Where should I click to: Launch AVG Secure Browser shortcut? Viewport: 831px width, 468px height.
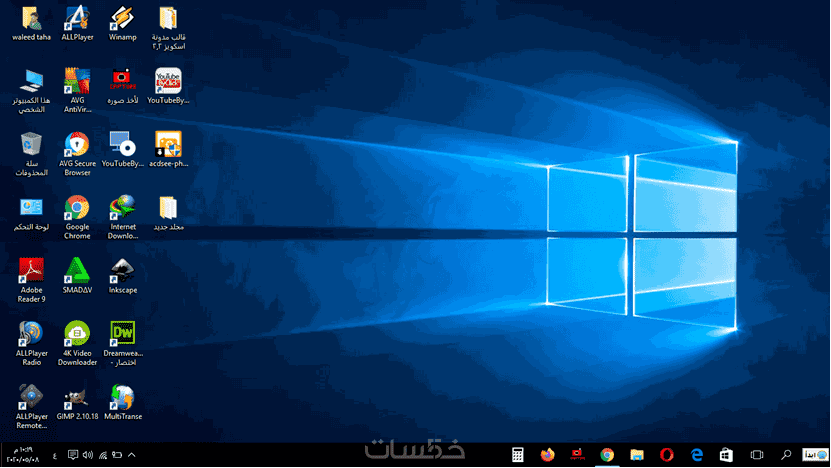(x=77, y=154)
